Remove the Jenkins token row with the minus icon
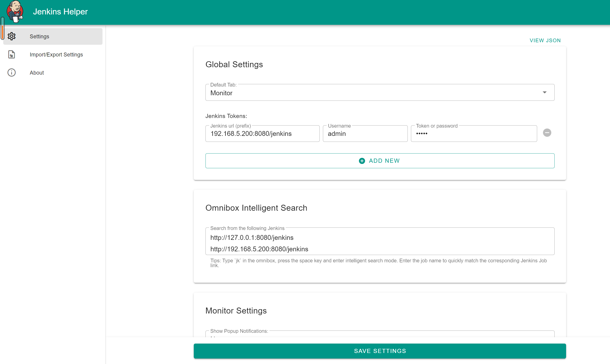Screen dimensions: 610x364 (547, 133)
